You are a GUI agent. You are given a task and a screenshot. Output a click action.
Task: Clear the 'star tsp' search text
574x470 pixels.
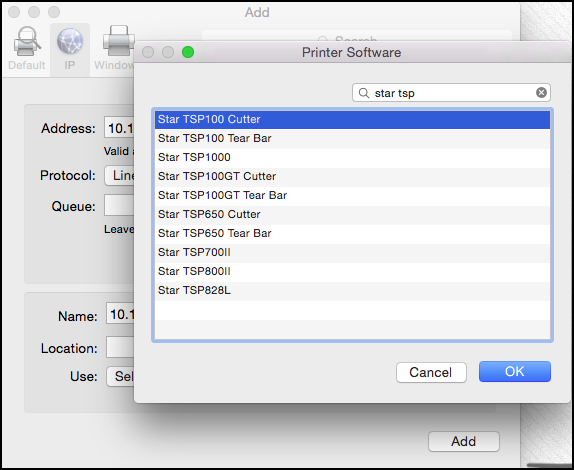point(541,93)
